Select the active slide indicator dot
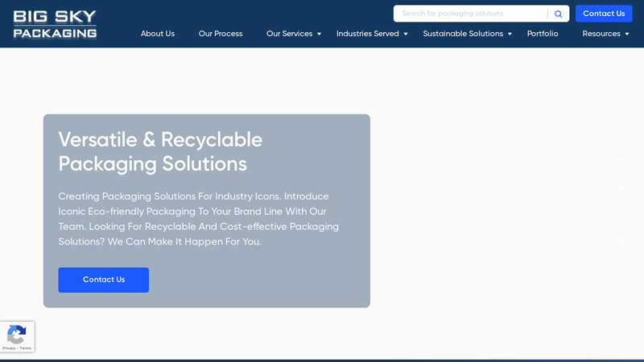This screenshot has width=644, height=362. pyautogui.click(x=622, y=187)
